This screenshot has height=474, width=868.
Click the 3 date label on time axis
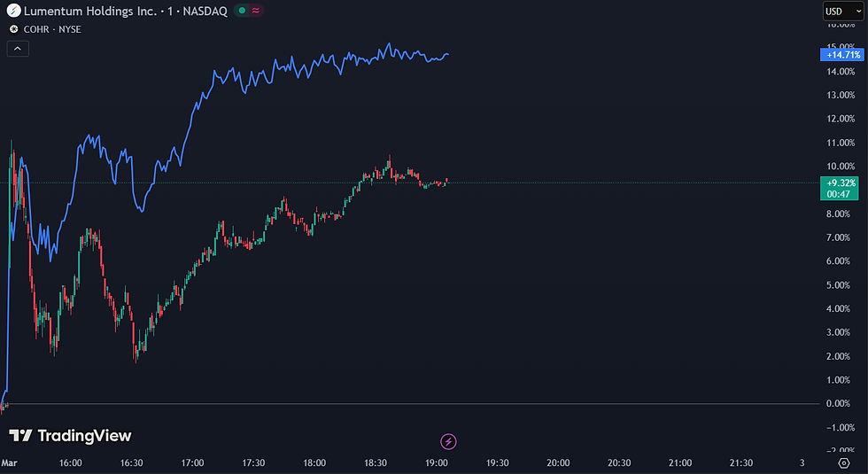[x=802, y=462]
